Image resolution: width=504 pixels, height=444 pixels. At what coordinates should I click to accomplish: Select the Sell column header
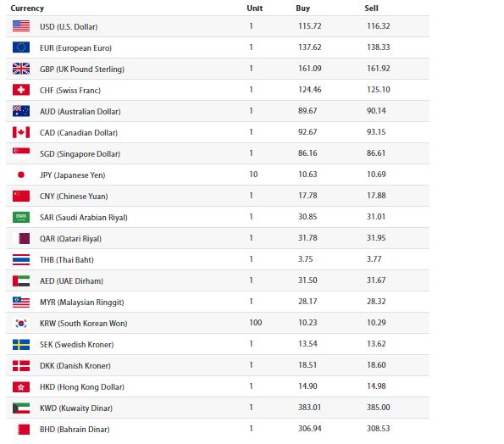pyautogui.click(x=371, y=8)
